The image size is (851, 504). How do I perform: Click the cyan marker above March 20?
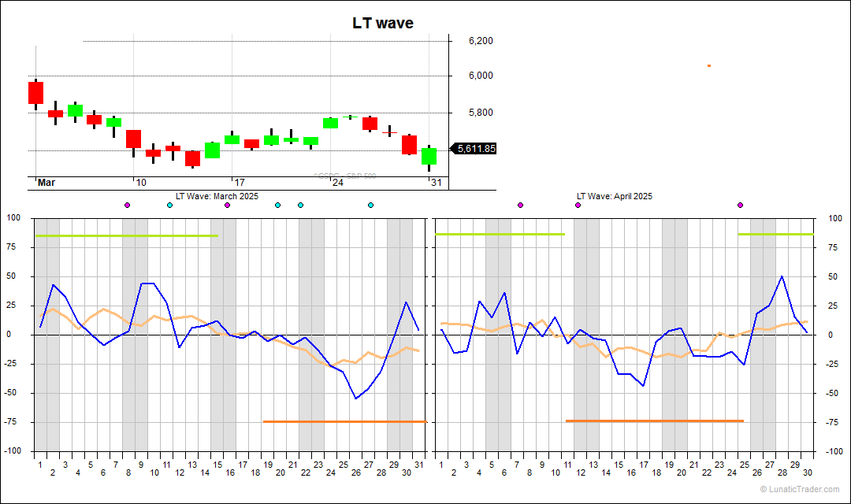point(277,206)
